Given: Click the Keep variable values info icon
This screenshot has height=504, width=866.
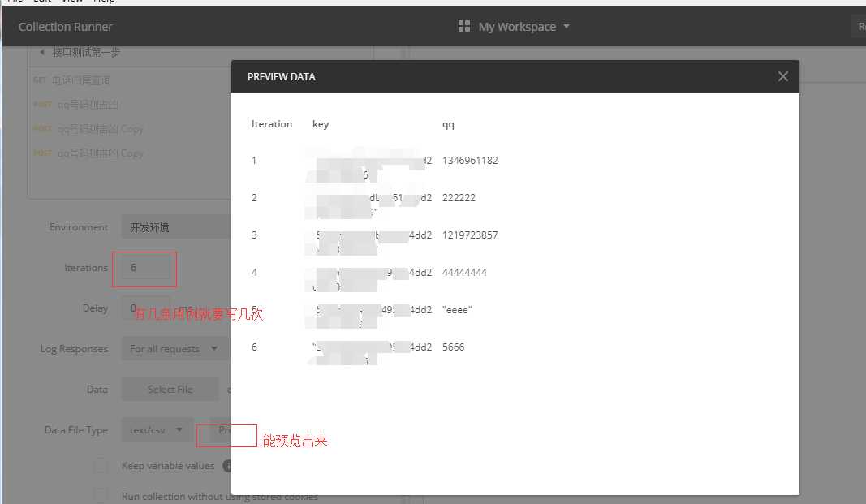Looking at the screenshot, I should 227,466.
